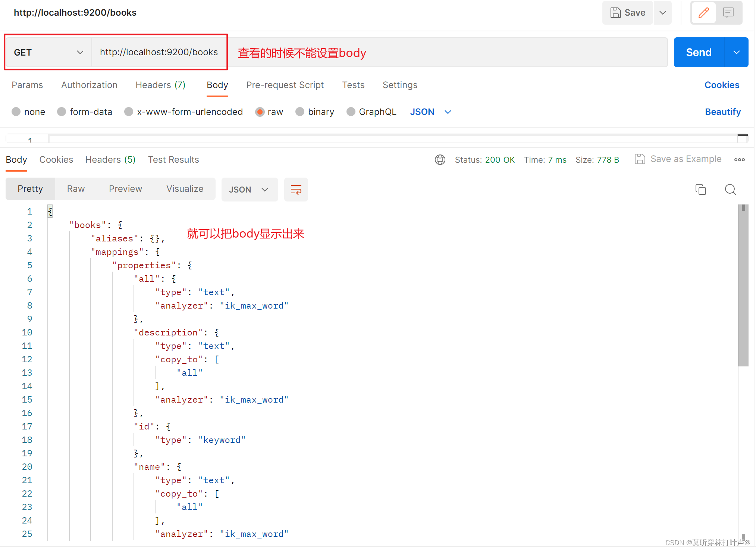Open the response JSON format dropdown

click(x=249, y=190)
